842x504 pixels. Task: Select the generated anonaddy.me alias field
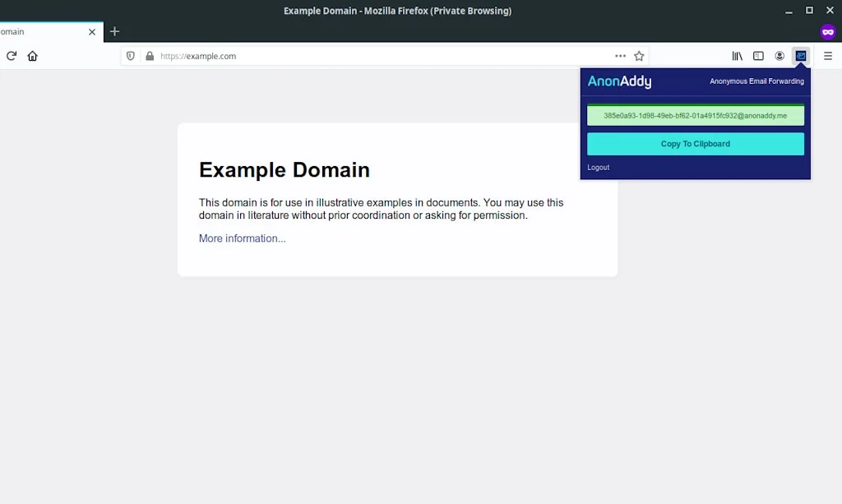coord(695,116)
